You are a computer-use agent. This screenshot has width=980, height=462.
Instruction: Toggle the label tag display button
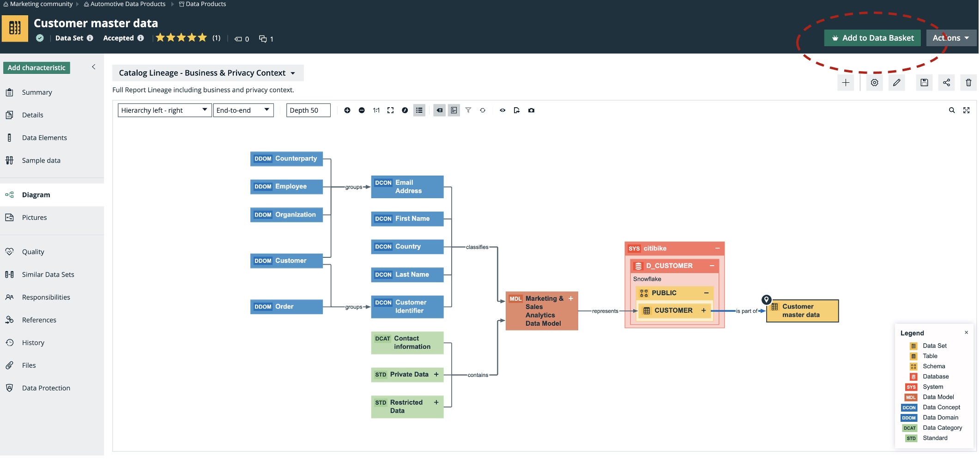coord(440,110)
